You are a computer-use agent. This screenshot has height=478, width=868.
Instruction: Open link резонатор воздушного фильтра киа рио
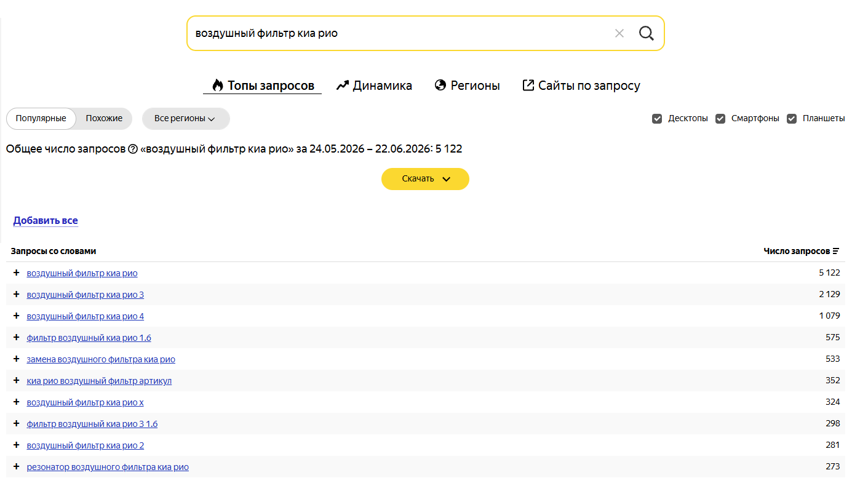108,467
